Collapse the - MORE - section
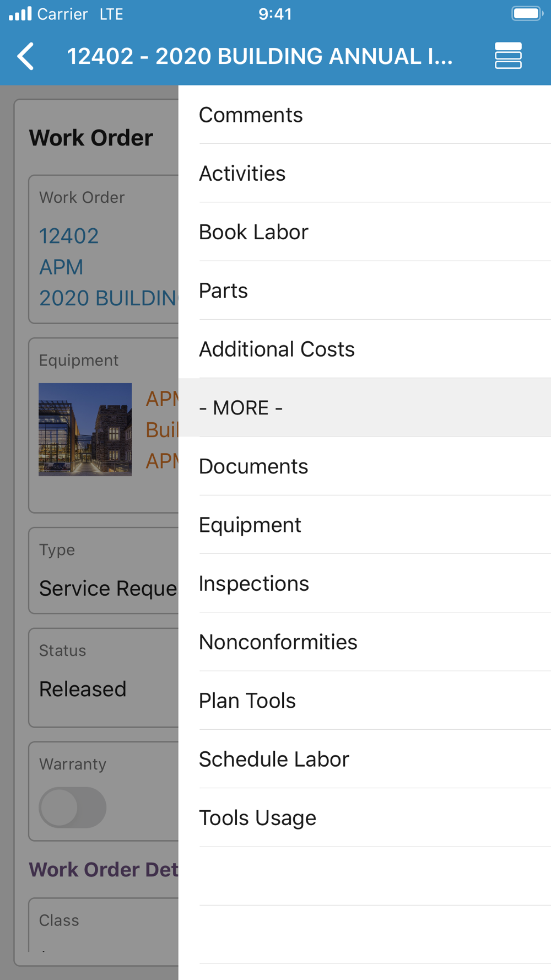551x980 pixels. click(x=365, y=408)
